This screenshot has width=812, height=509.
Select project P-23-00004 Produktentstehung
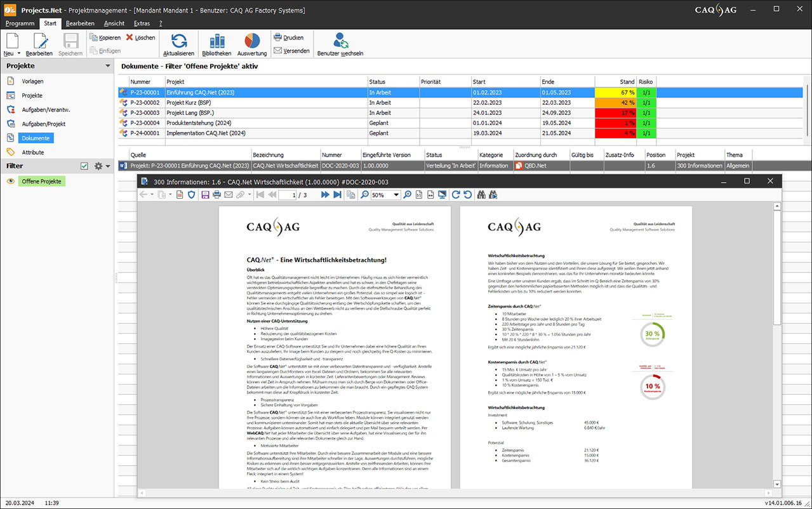click(460, 123)
